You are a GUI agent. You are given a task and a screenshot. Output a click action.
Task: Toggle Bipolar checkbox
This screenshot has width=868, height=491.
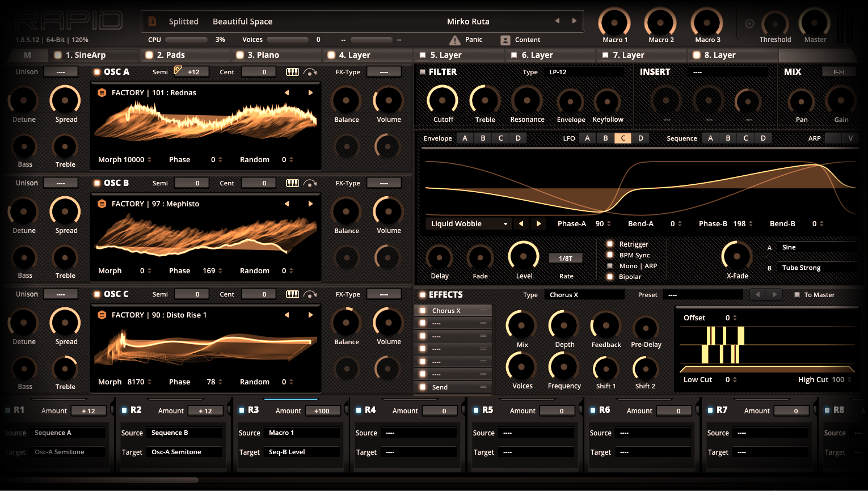point(610,277)
